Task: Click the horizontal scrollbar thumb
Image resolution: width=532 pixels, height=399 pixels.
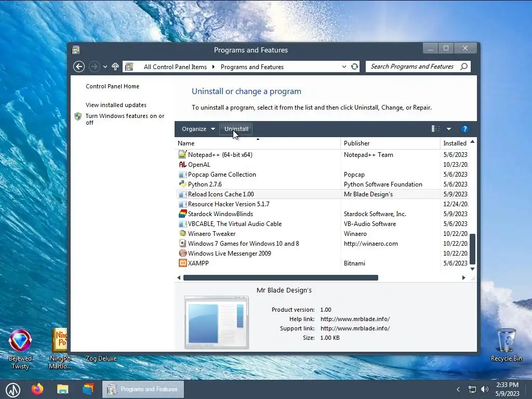Action: point(281,277)
